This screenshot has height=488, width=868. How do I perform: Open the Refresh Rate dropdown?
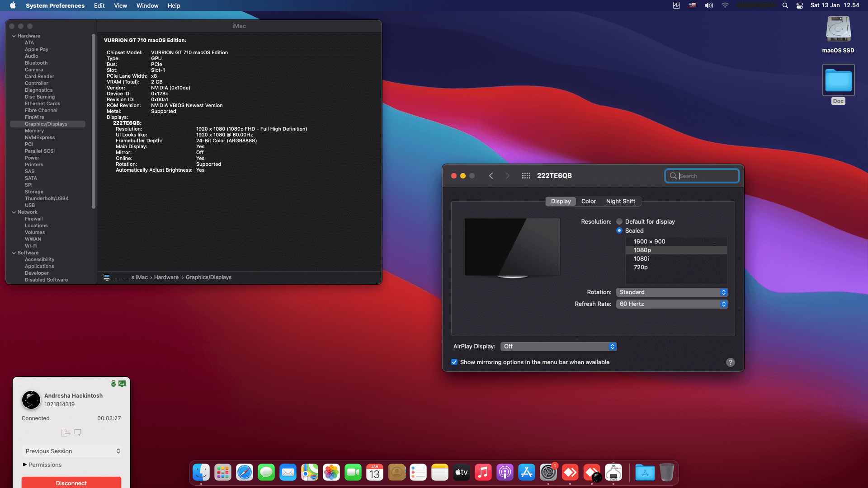pos(672,304)
